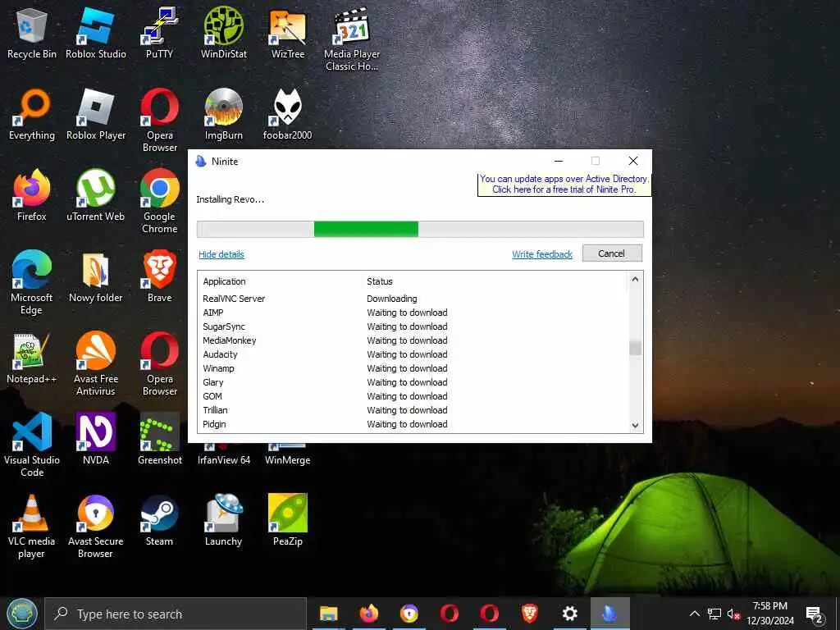Viewport: 840px width, 630px height.
Task: Select the WizTree desktop shortcut
Action: click(288, 33)
